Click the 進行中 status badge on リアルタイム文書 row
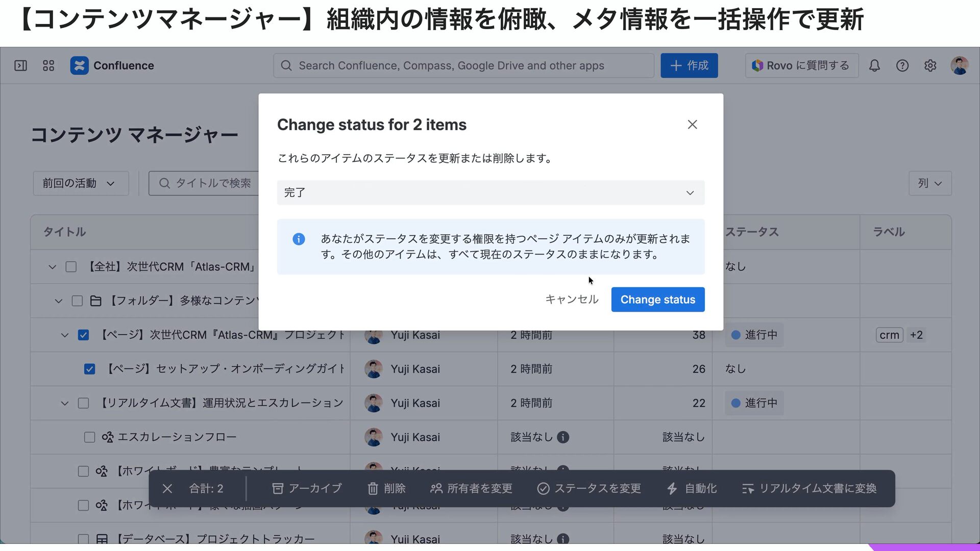The width and height of the screenshot is (980, 551). coord(754,403)
